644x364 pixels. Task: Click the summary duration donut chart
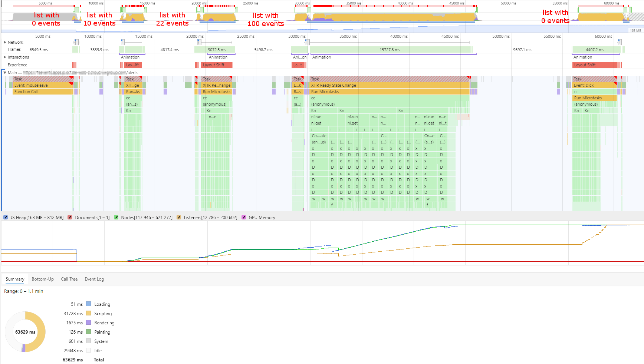coord(25,331)
